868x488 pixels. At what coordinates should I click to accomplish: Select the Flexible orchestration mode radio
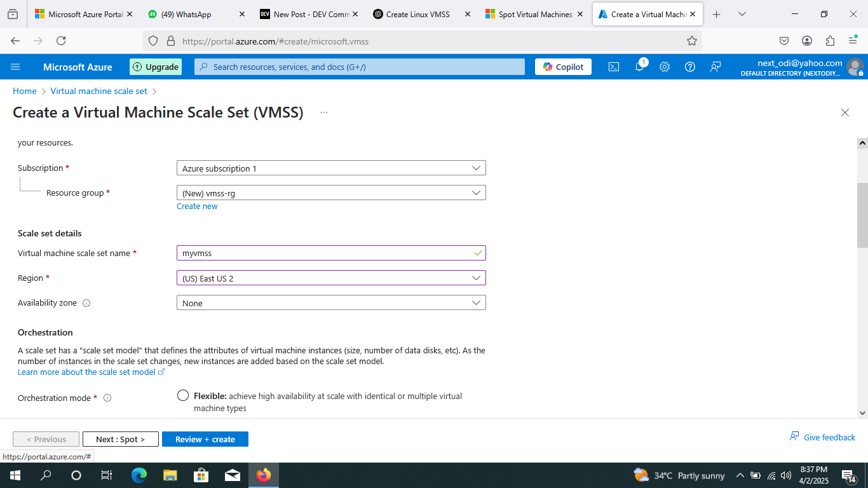point(183,396)
